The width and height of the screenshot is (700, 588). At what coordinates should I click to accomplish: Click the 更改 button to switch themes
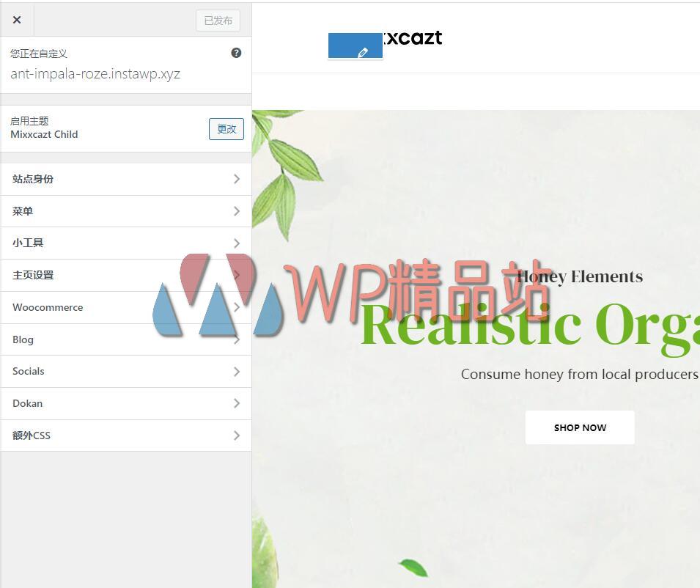(x=225, y=128)
